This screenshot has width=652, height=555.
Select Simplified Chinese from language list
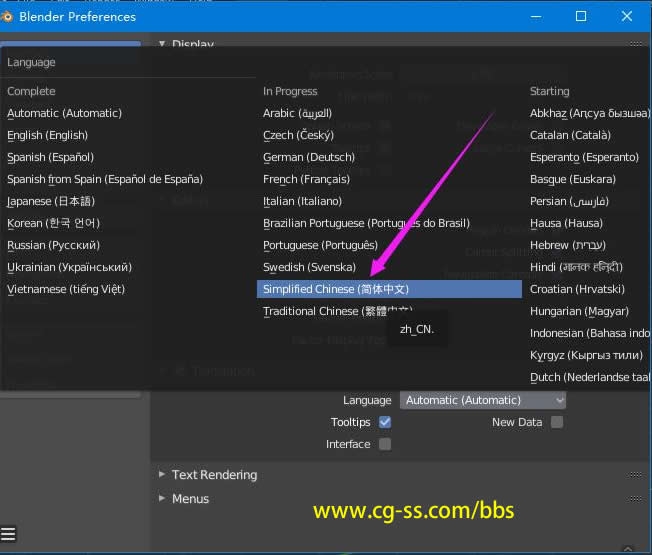click(335, 289)
